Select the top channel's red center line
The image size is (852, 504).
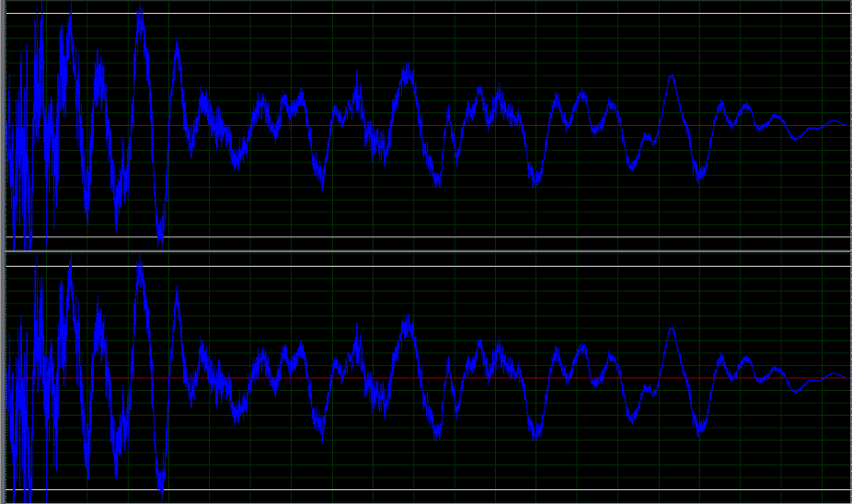tap(428, 125)
